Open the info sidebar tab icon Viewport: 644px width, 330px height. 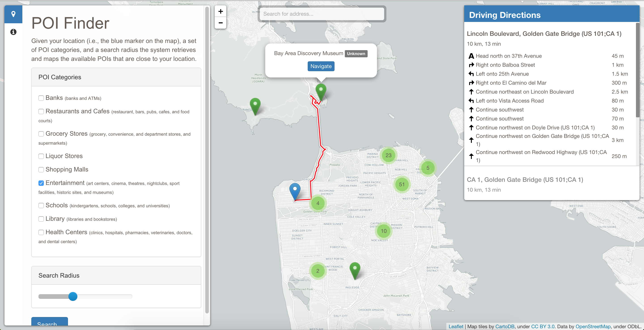(x=13, y=32)
